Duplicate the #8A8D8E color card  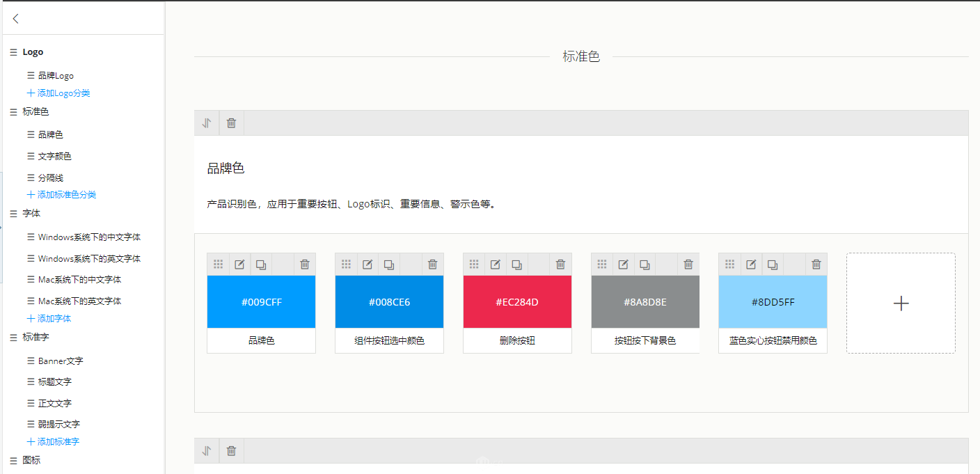tap(645, 264)
